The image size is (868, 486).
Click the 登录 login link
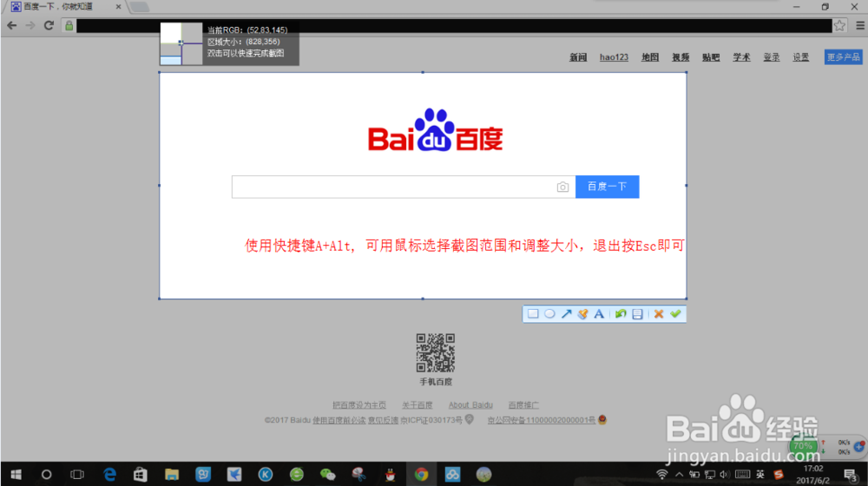(x=771, y=57)
